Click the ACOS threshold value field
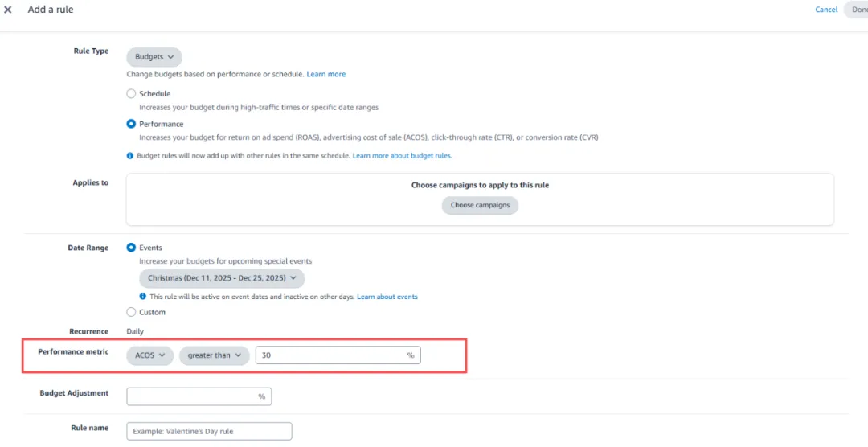Image resolution: width=868 pixels, height=447 pixels. coord(330,355)
